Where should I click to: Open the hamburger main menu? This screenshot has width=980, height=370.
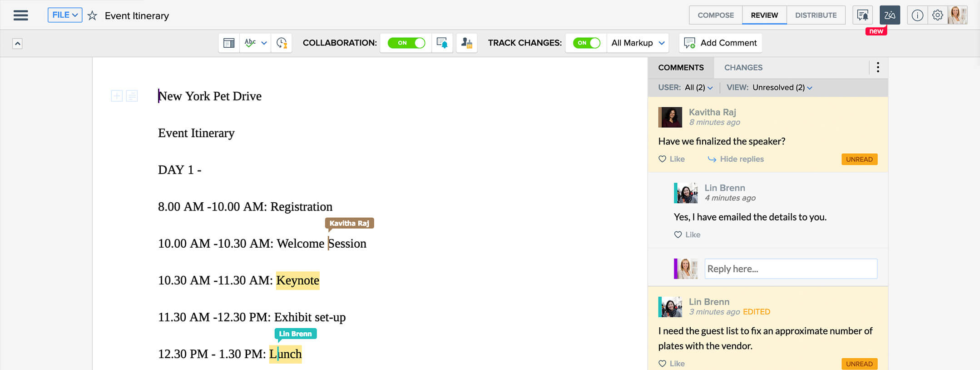[20, 15]
